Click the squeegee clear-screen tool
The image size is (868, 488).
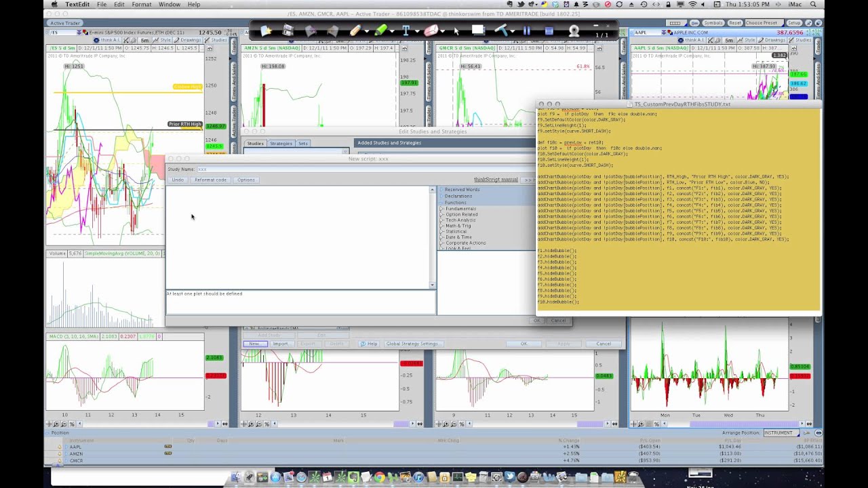[500, 30]
